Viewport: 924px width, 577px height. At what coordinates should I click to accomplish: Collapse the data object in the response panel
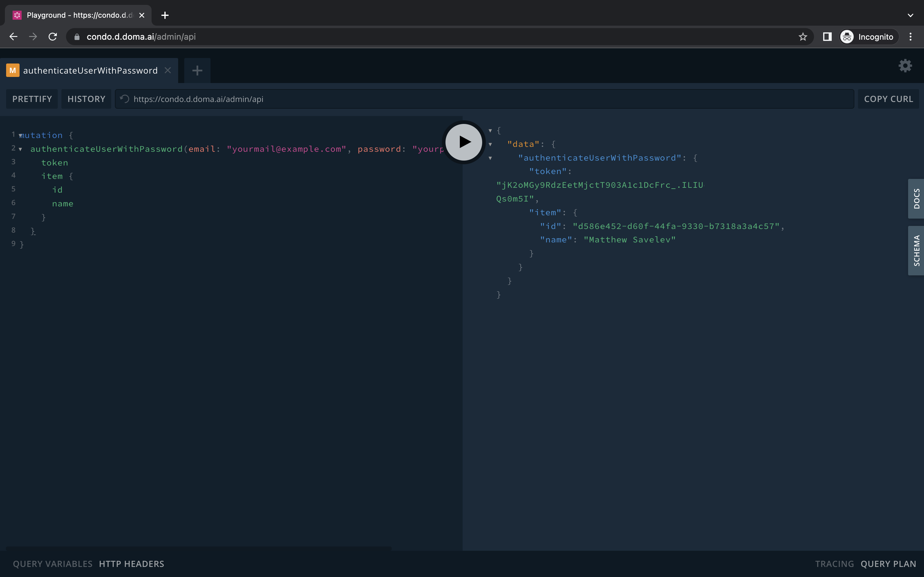click(490, 144)
